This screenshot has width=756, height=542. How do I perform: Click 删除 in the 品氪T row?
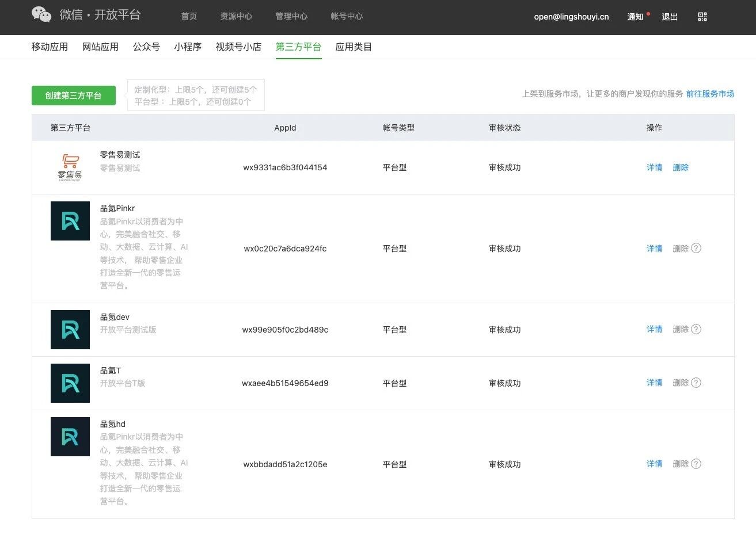tap(681, 383)
